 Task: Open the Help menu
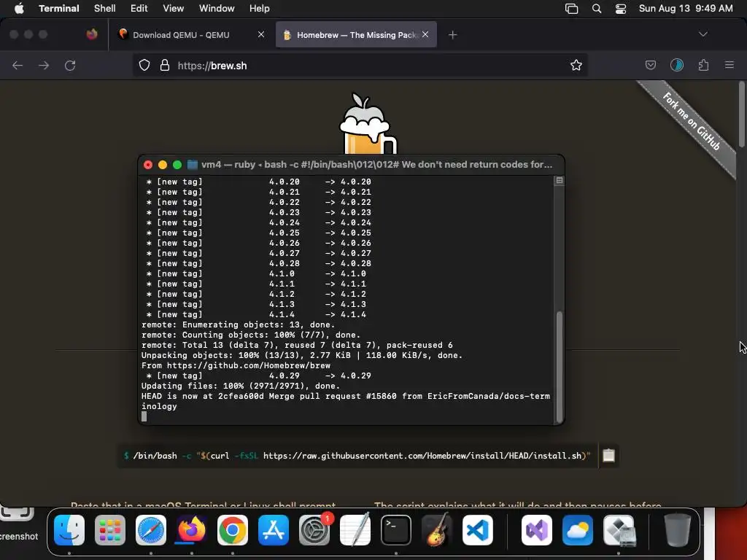(260, 9)
